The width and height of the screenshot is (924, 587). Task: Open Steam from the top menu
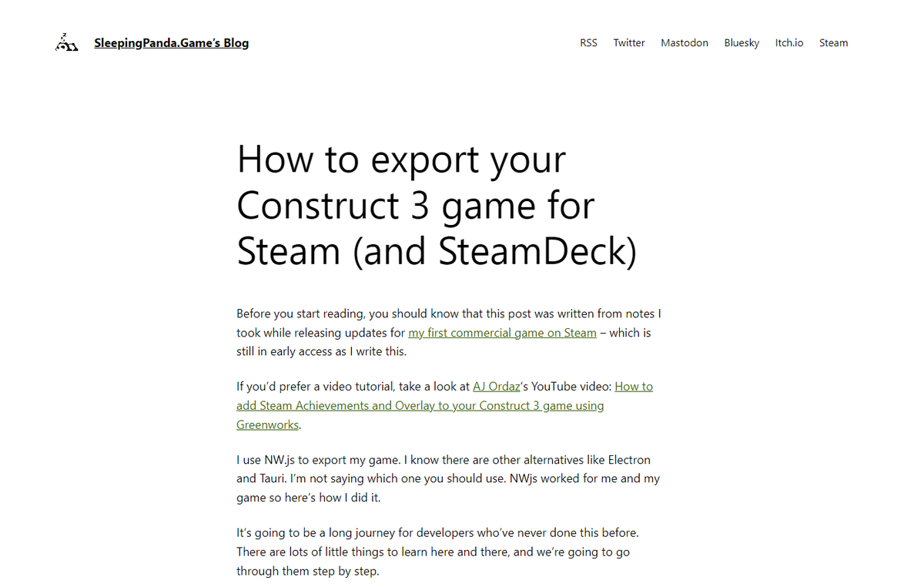pos(833,43)
